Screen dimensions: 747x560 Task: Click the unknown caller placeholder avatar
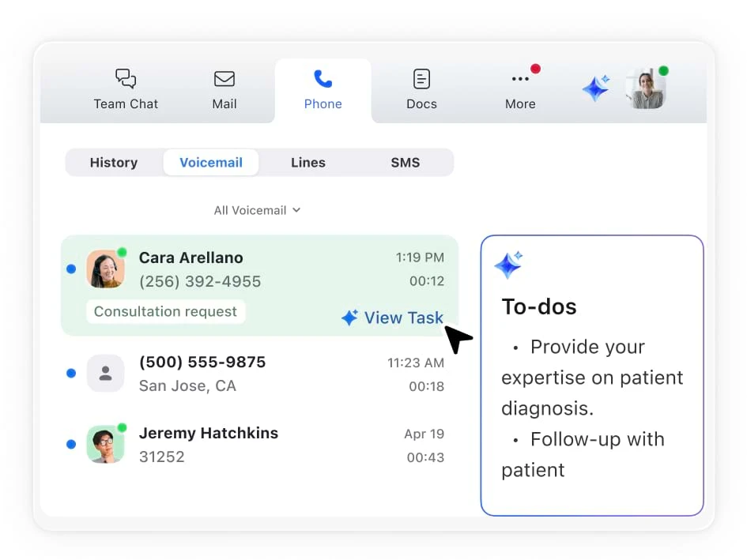[105, 374]
